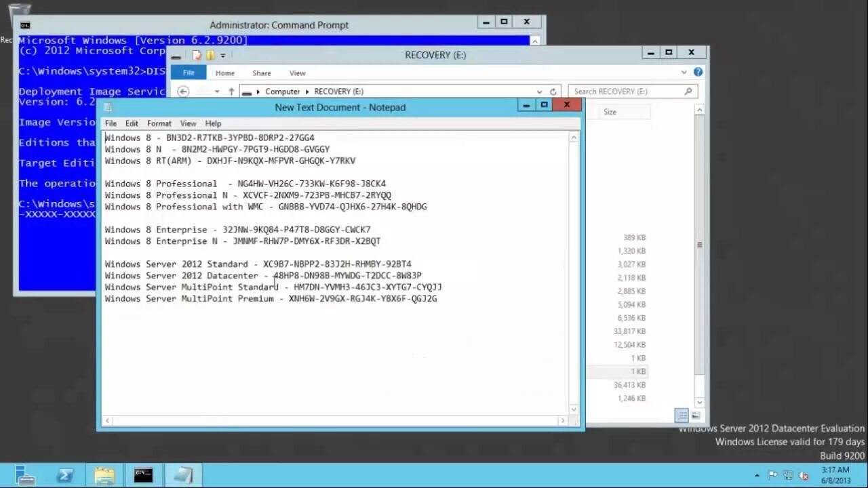This screenshot has height=488, width=868.
Task: Click the muted volume tray icon
Action: (x=804, y=475)
